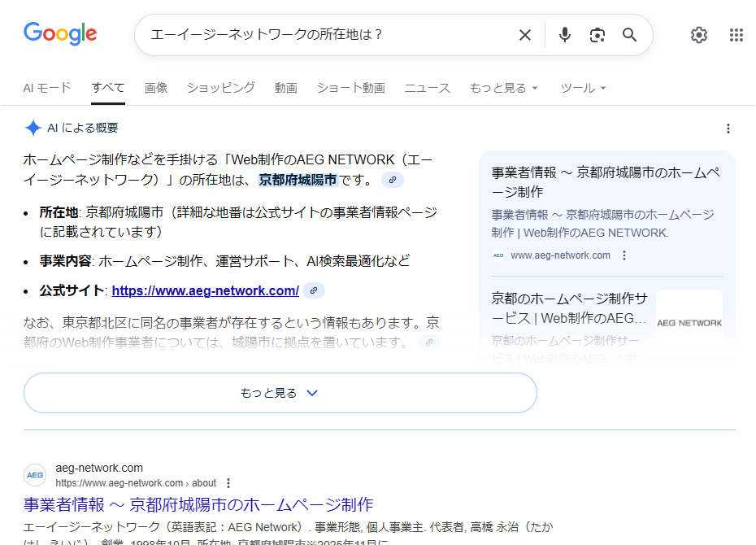
Task: Click the aeg-network.com favicon in results
Action: coord(33,475)
